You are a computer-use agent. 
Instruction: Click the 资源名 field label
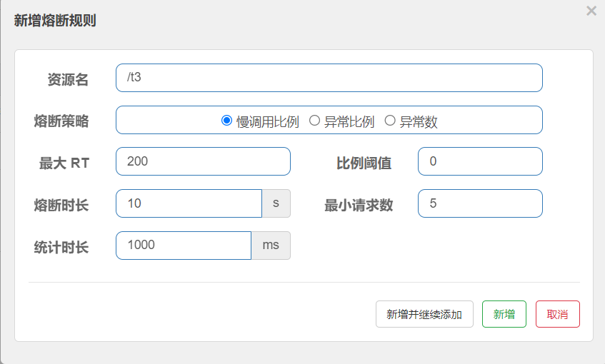[68, 79]
